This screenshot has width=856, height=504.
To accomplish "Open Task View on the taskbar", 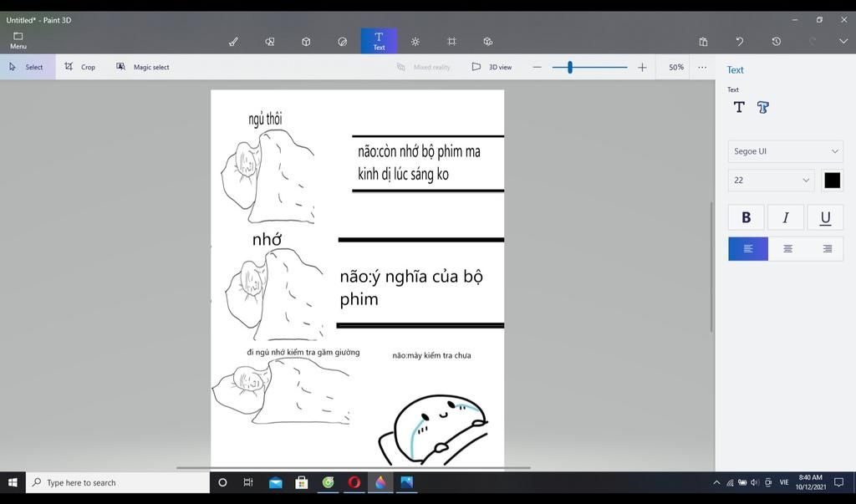I will click(x=247, y=482).
